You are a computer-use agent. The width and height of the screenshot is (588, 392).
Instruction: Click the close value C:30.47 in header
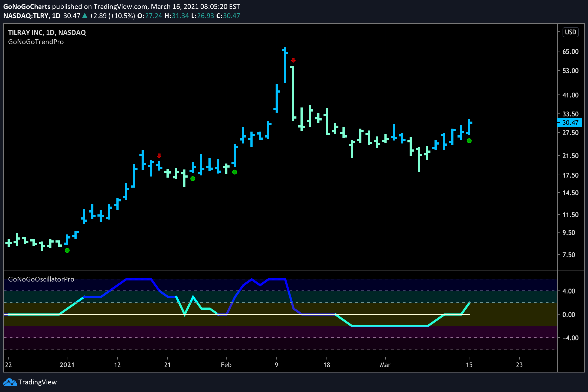point(228,16)
